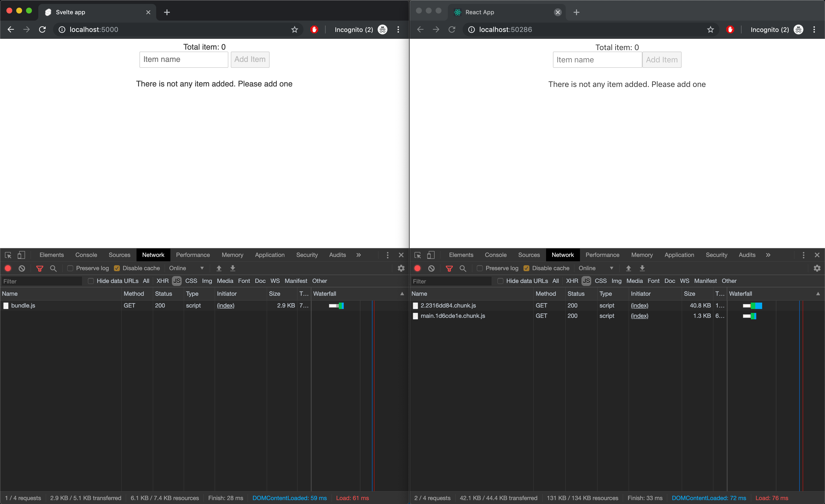The image size is (825, 504).
Task: Enable Preserve log in Svelte DevTools
Action: point(70,268)
